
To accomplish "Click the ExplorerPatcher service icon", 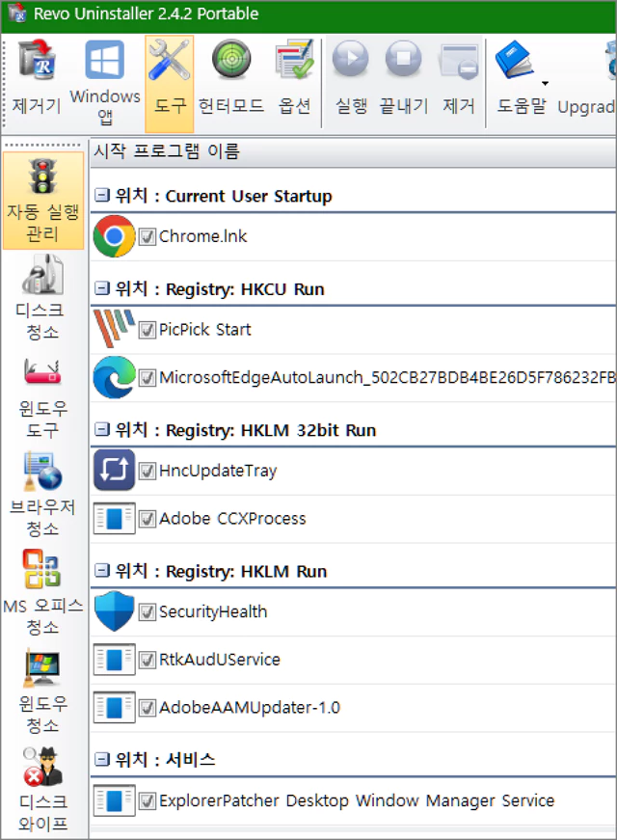I will [114, 800].
